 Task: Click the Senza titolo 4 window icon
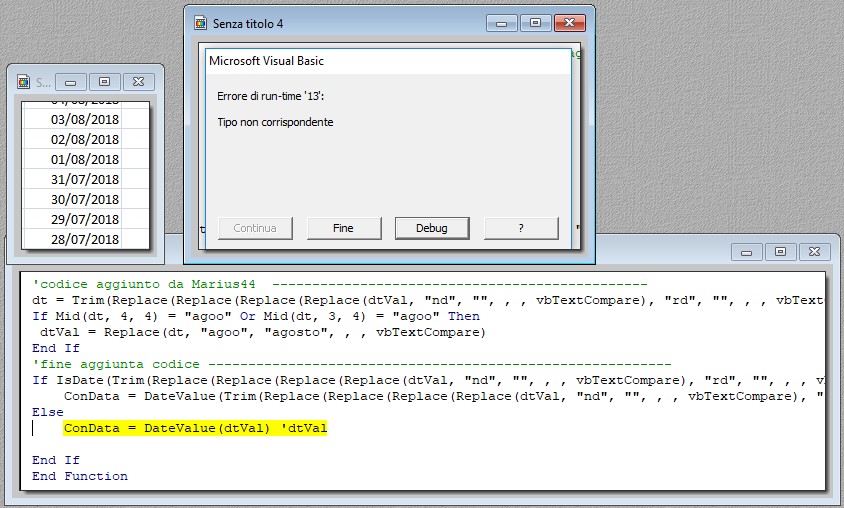pos(200,23)
